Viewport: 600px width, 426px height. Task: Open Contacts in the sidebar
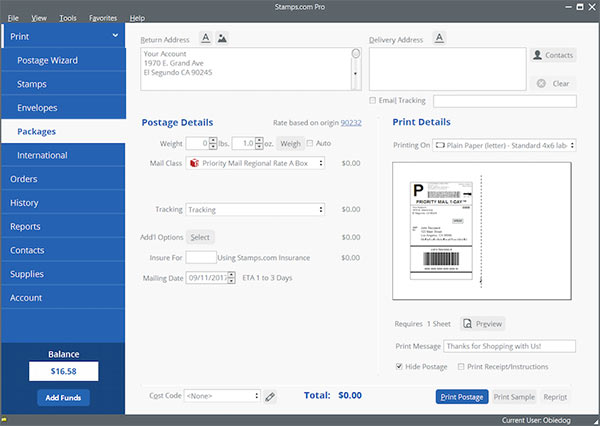64,250
